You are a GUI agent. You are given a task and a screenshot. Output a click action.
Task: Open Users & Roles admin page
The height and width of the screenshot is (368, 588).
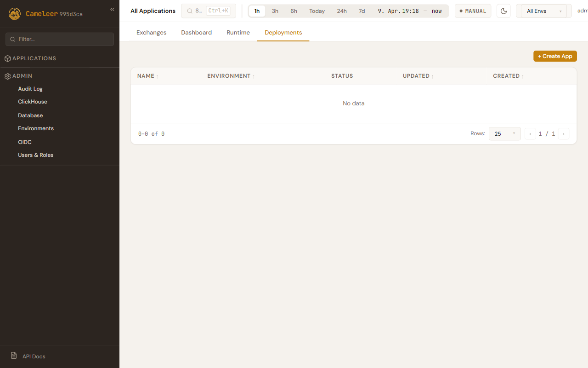click(x=35, y=155)
